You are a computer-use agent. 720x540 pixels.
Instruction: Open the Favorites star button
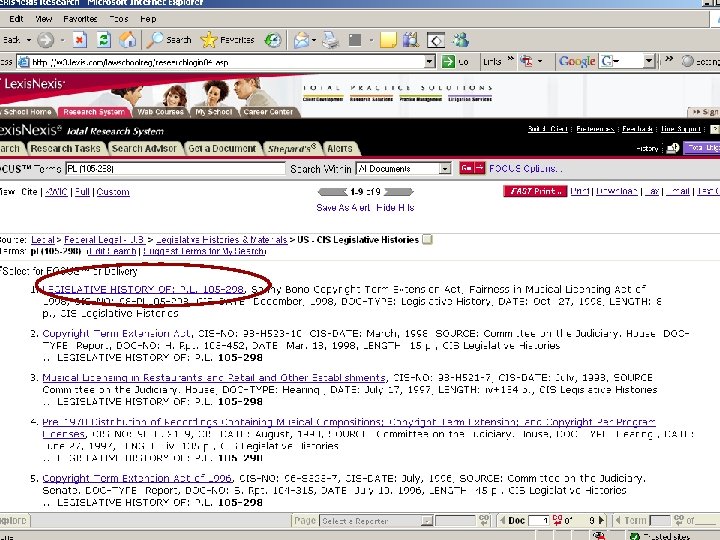coord(227,40)
